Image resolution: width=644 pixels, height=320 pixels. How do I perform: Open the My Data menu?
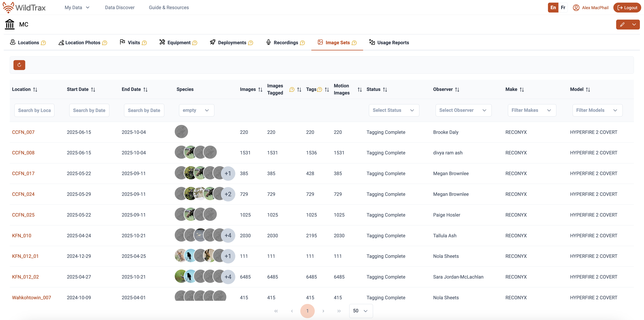click(77, 7)
